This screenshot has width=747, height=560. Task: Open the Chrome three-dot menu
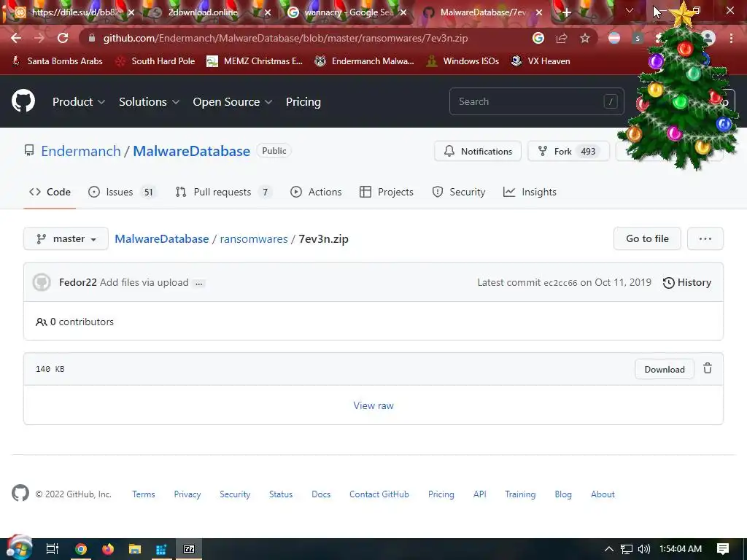pos(731,38)
